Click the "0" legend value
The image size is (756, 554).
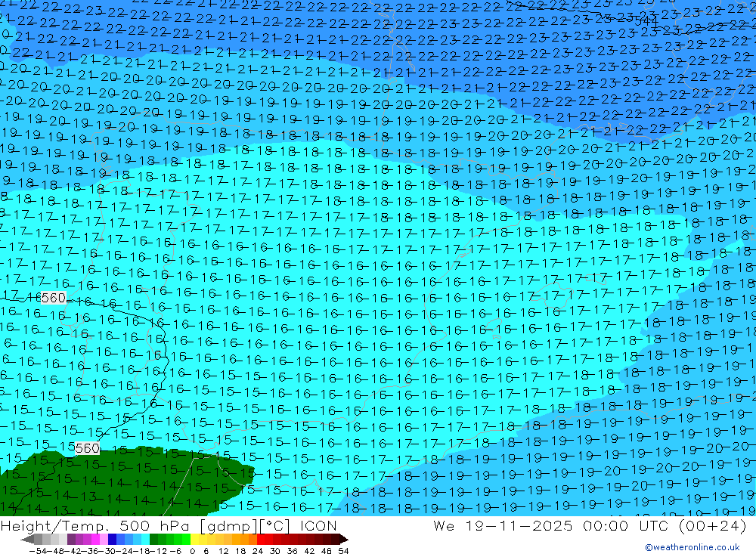(x=192, y=551)
